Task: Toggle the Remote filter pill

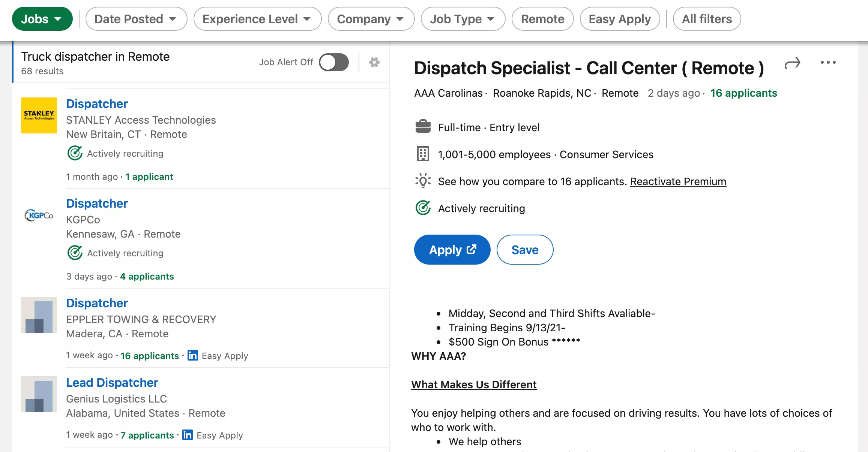Action: (542, 19)
